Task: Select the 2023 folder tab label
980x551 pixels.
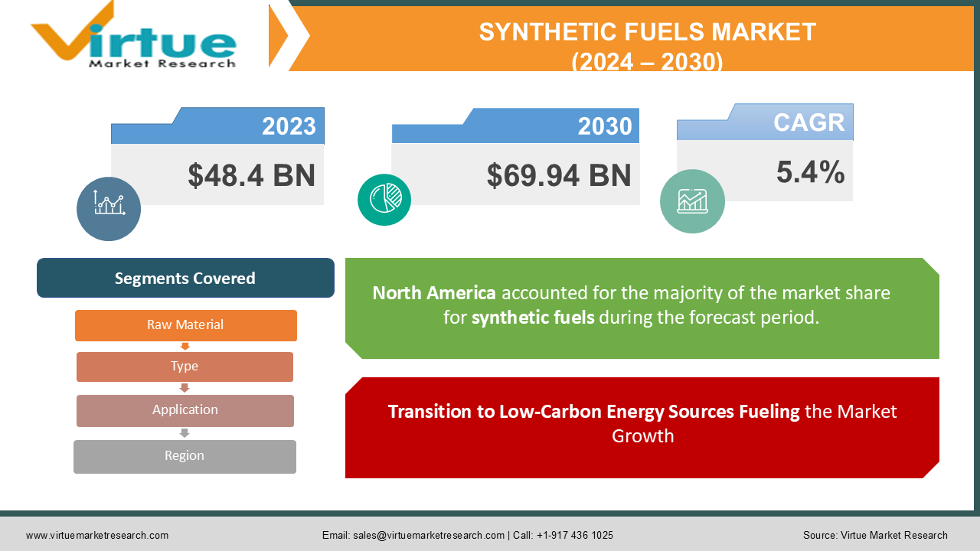Action: point(290,125)
